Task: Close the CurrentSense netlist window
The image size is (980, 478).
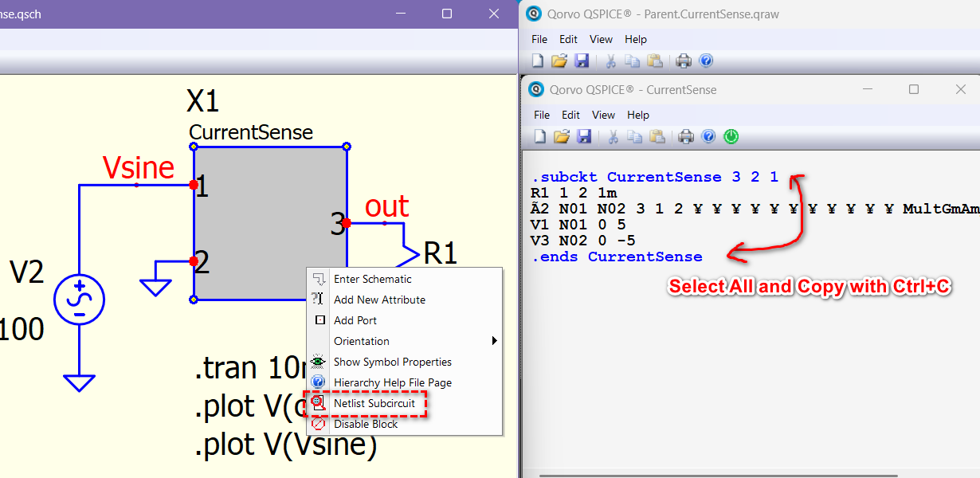Action: (x=960, y=90)
